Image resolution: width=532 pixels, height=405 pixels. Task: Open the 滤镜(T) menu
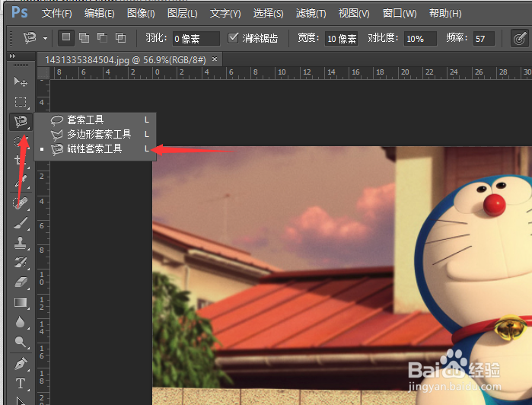(x=311, y=13)
